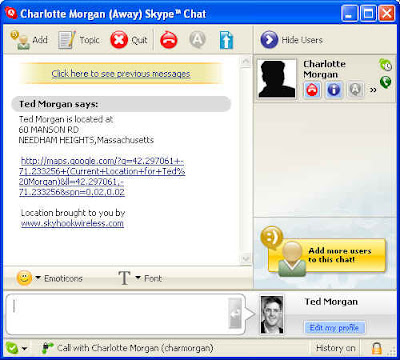Click the red hang-up phone toolbar icon
This screenshot has height=360, width=400.
[x=169, y=40]
